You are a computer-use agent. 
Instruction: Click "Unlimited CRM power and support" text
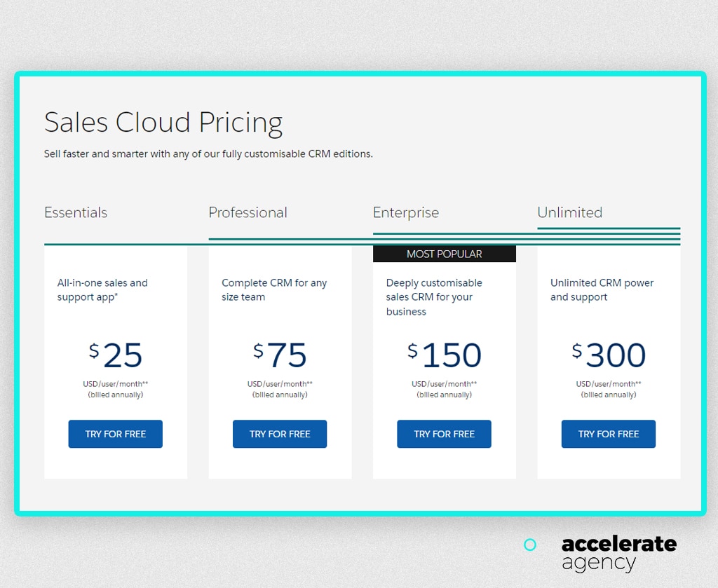click(602, 290)
